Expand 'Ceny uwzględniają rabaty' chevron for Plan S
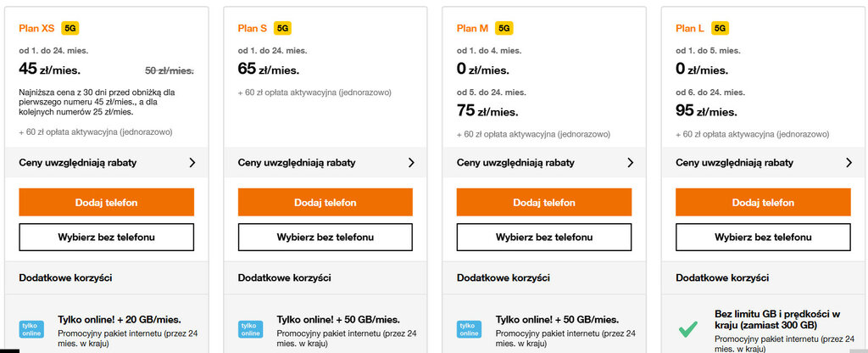This screenshot has width=868, height=353. tap(411, 162)
